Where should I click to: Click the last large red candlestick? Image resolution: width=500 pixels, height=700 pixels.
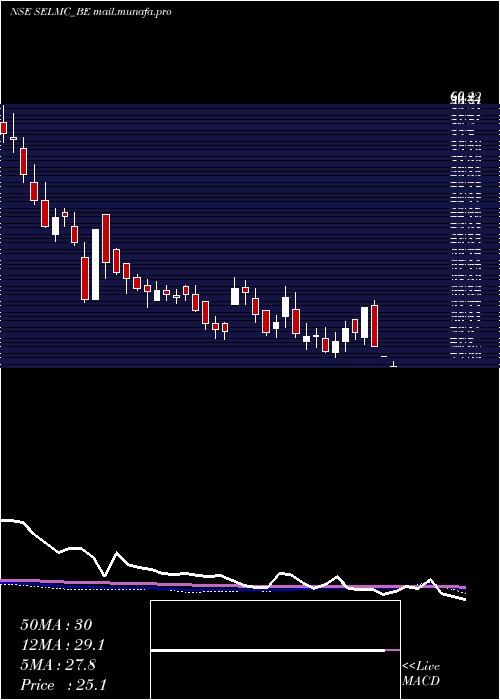(375, 326)
